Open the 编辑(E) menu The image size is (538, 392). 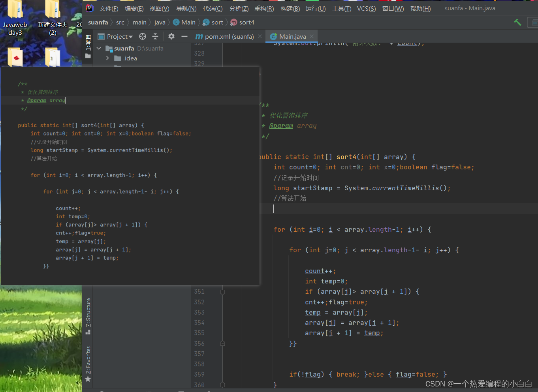tap(134, 8)
